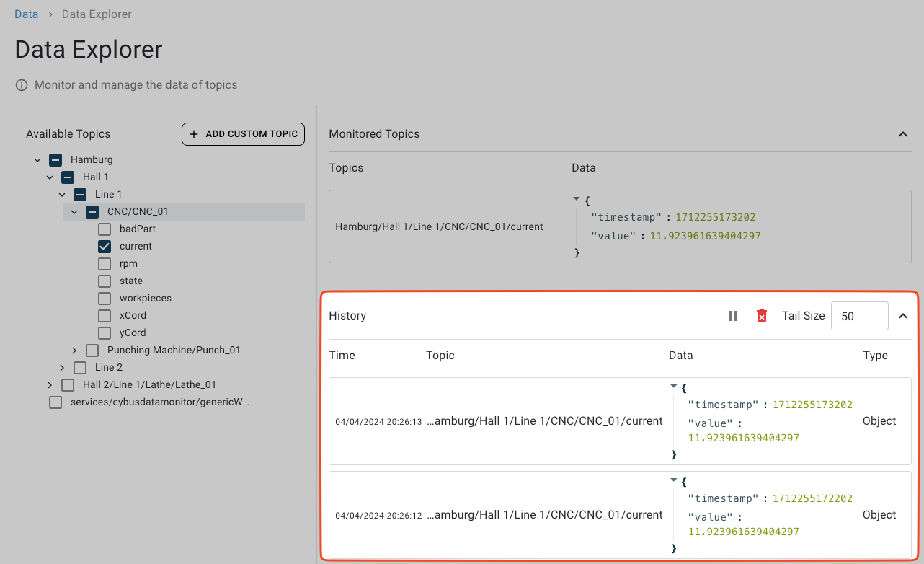924x564 pixels.
Task: Enable the Punching Machine/Punch_01 checkbox
Action: [x=92, y=350]
